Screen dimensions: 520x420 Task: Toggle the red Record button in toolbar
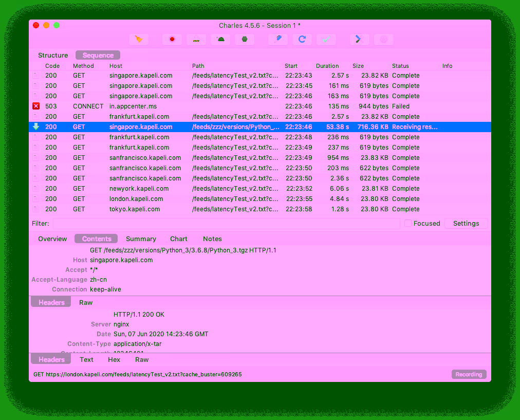[172, 39]
